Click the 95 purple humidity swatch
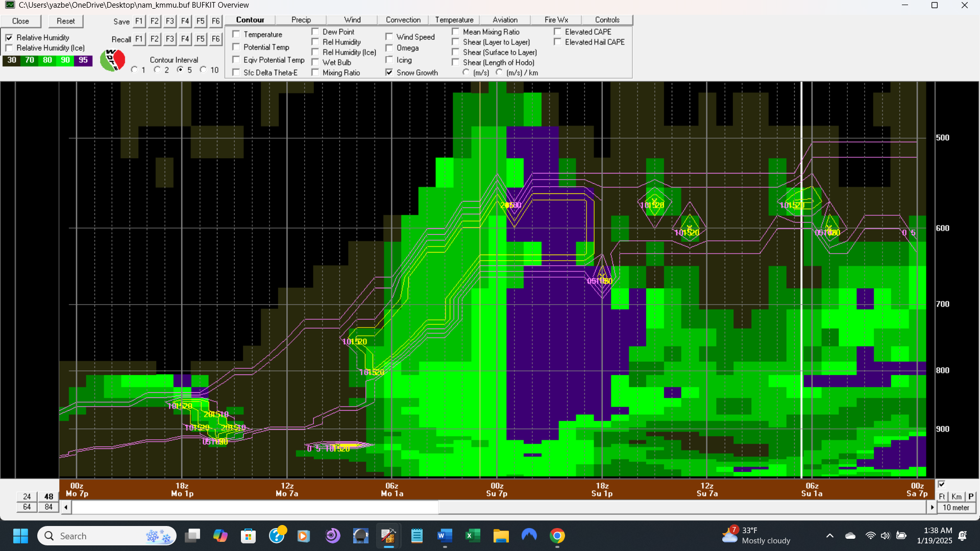The height and width of the screenshot is (551, 980). click(x=83, y=60)
